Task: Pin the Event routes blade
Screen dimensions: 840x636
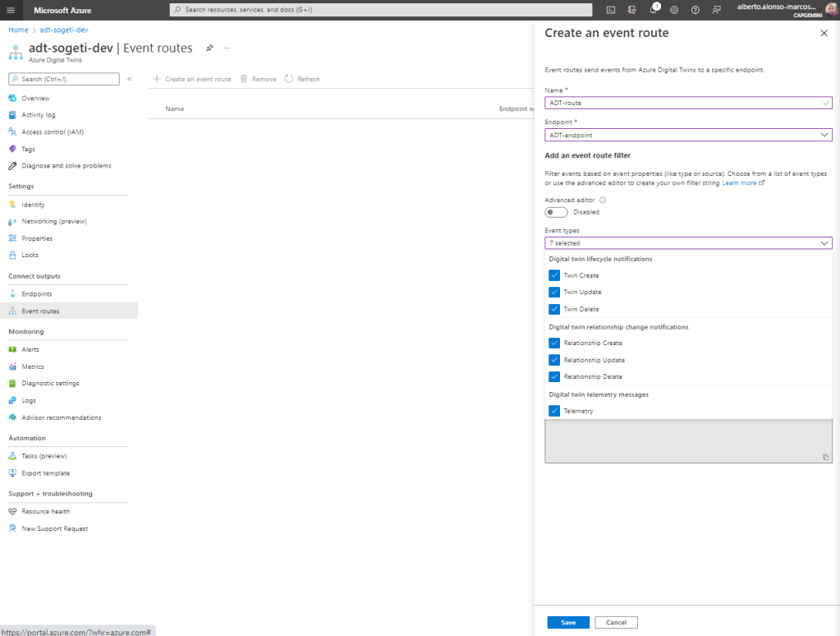Action: click(209, 48)
